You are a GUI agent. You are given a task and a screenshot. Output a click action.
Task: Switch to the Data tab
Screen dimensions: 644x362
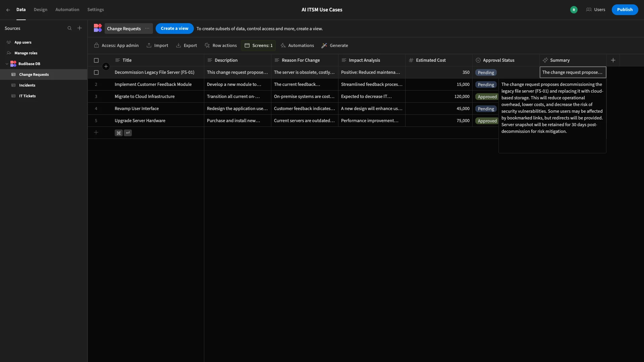(x=21, y=10)
